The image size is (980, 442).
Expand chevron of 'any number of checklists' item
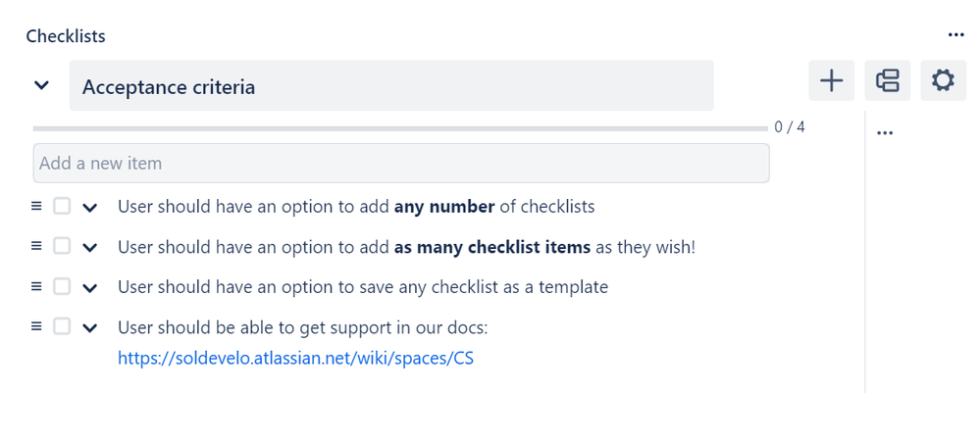tap(90, 208)
